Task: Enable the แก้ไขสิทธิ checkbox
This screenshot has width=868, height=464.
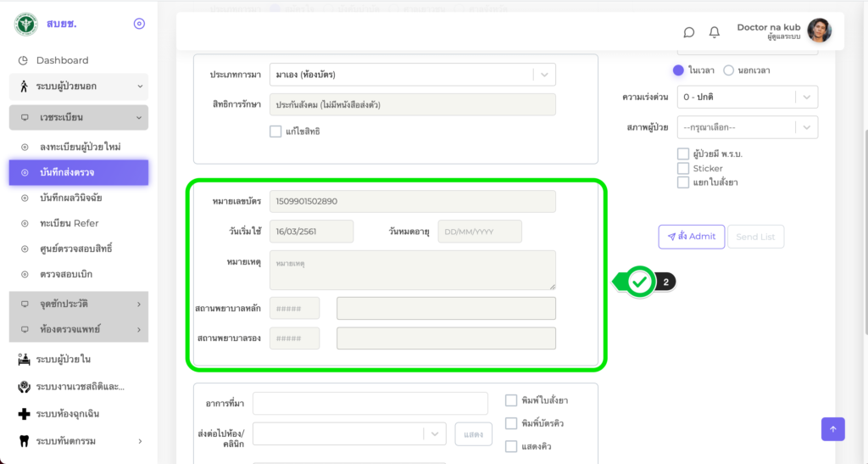Action: point(275,131)
